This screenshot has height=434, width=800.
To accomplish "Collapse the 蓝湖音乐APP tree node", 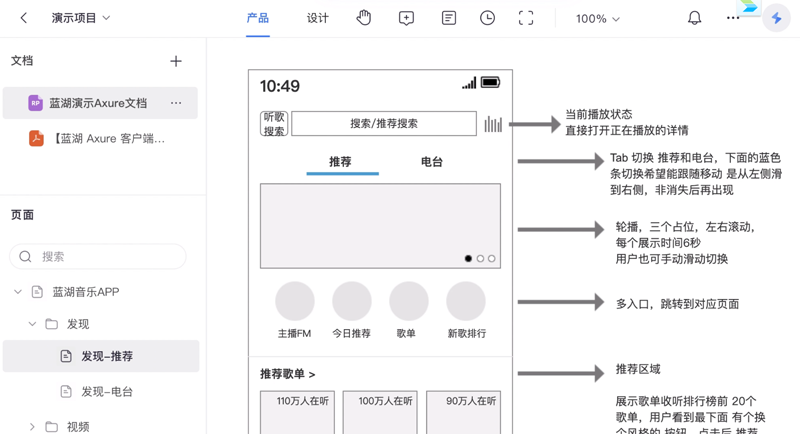I will tap(18, 292).
